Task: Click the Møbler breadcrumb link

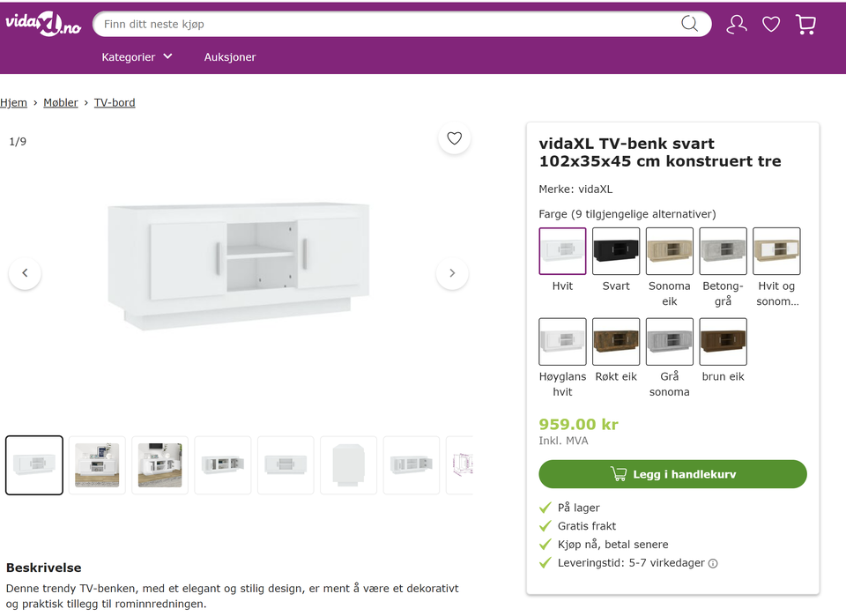Action: 61,103
